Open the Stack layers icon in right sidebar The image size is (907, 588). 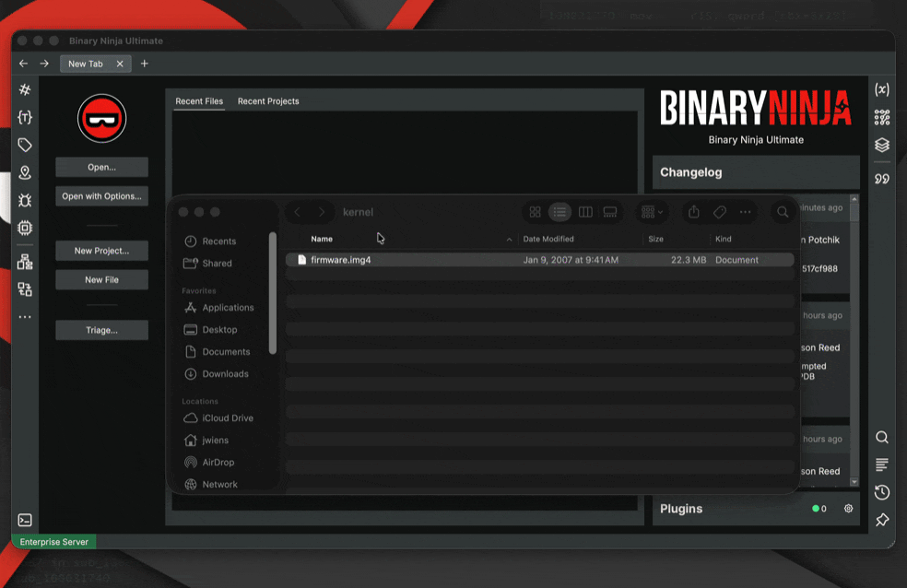coord(882,145)
